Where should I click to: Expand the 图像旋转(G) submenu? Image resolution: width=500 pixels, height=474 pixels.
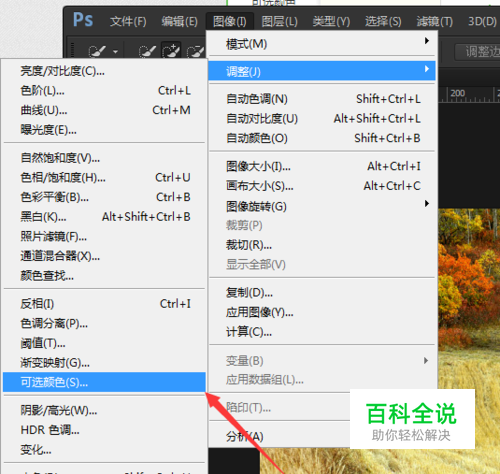322,206
